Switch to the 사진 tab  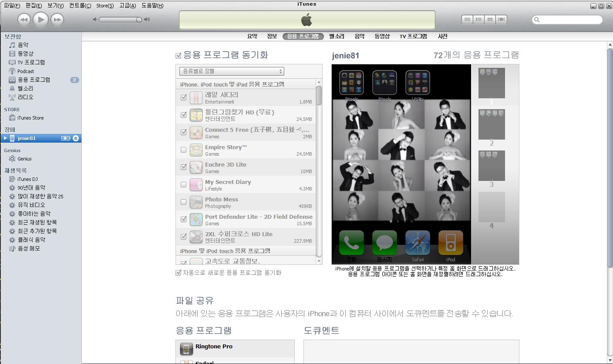(x=442, y=37)
